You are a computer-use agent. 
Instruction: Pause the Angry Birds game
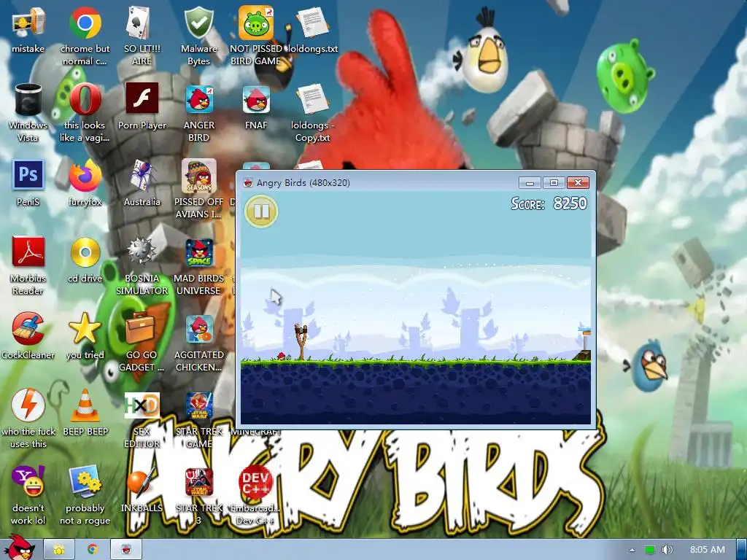tap(261, 211)
